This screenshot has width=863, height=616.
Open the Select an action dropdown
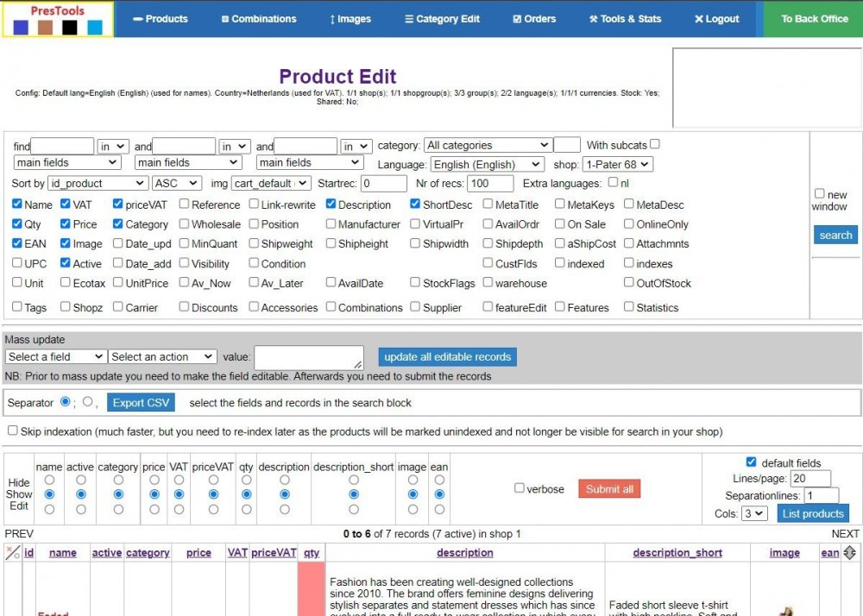(x=162, y=357)
